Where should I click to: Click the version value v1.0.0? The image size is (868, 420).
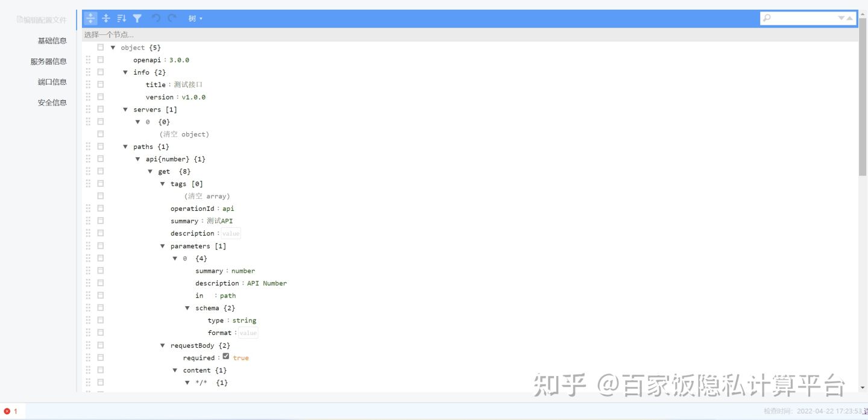[x=193, y=97]
